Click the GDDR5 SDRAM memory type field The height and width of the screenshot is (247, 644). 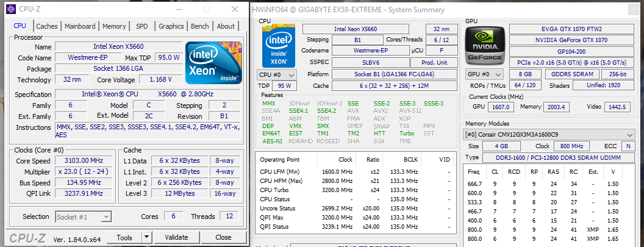tap(571, 74)
